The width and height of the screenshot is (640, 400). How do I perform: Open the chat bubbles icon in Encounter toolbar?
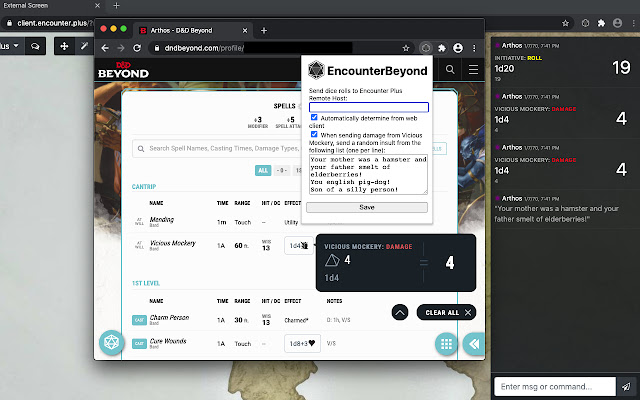click(x=35, y=46)
